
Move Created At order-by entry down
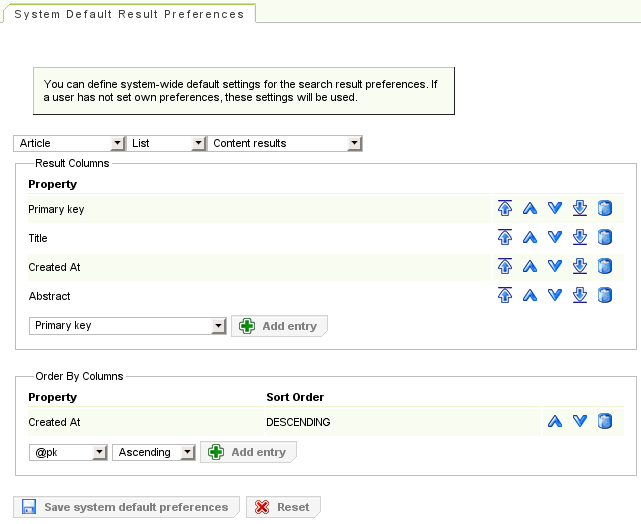coord(579,422)
